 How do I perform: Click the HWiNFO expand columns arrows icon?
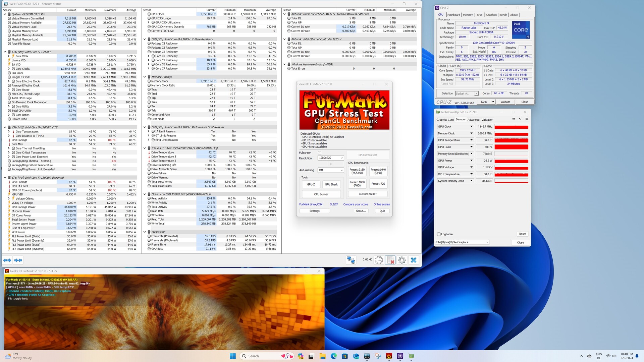(x=7, y=260)
